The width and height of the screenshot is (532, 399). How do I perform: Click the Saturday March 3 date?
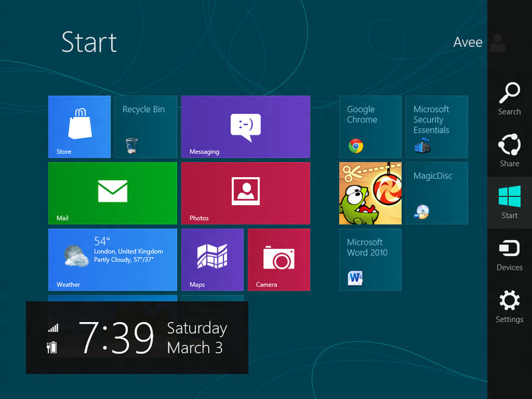click(x=197, y=338)
